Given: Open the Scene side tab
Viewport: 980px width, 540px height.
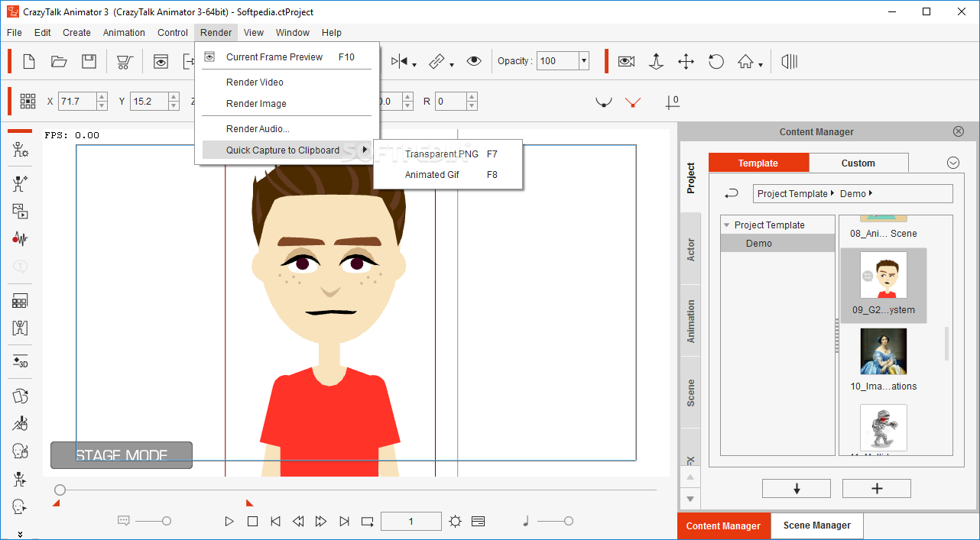Looking at the screenshot, I should [x=691, y=393].
